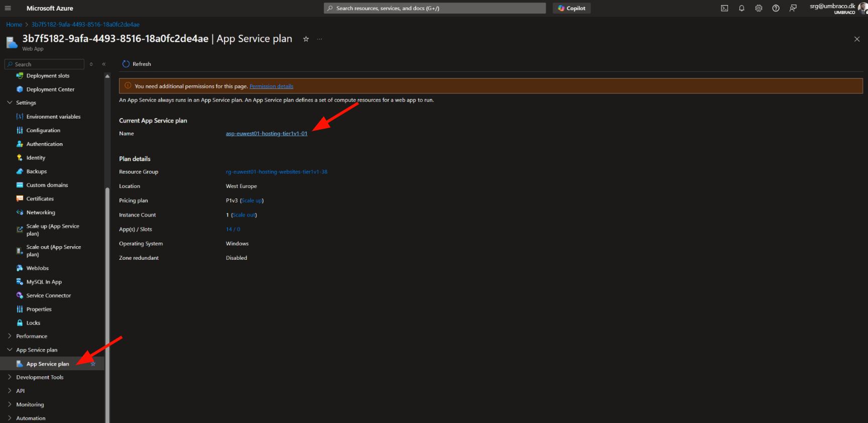Expand the Monitoring section

coord(10,404)
